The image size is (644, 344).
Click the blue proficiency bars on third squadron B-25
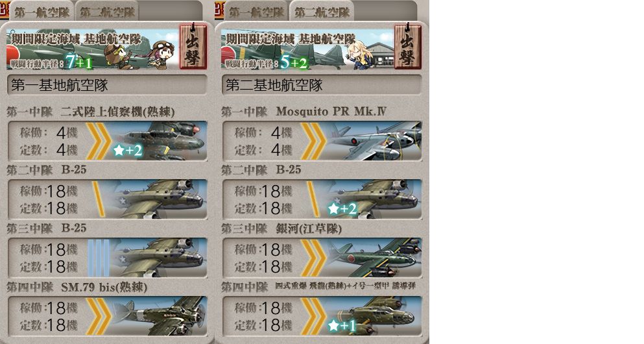pos(99,258)
